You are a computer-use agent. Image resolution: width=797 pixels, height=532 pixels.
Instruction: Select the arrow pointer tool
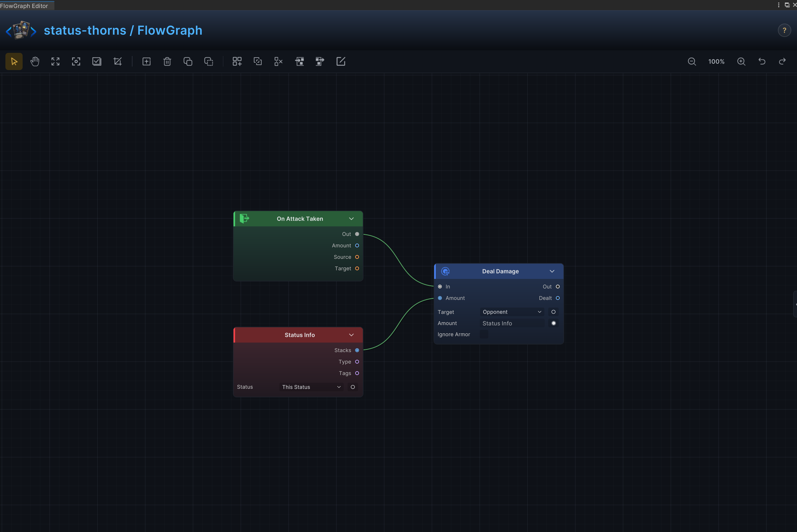point(14,61)
